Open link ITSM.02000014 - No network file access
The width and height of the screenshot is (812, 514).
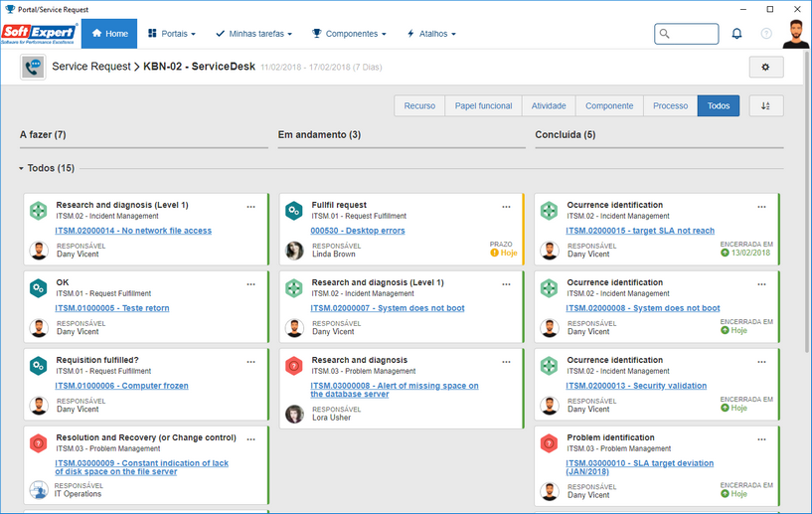tap(133, 231)
